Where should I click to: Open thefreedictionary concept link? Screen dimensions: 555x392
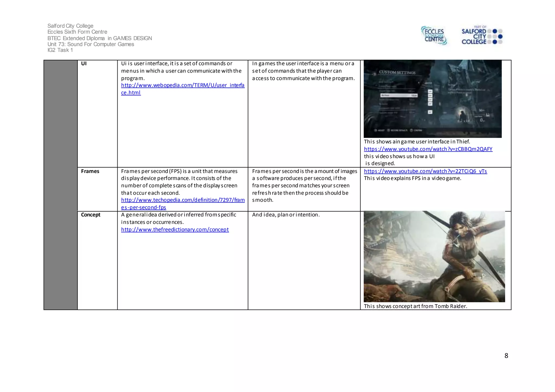point(175,230)
